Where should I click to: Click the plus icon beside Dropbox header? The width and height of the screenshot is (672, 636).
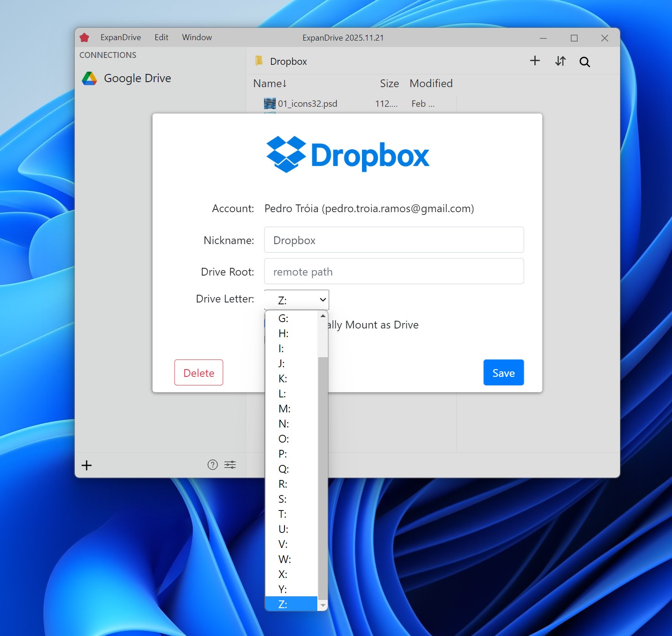click(535, 61)
